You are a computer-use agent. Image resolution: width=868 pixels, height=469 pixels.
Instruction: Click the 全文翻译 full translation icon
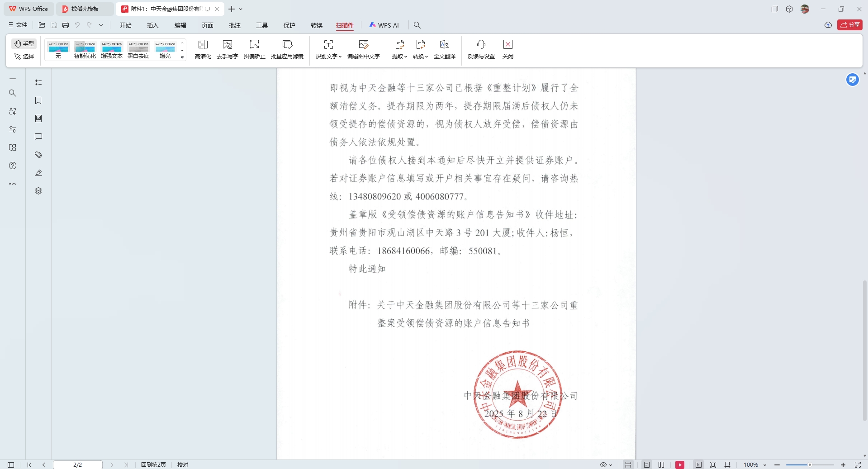tap(445, 49)
